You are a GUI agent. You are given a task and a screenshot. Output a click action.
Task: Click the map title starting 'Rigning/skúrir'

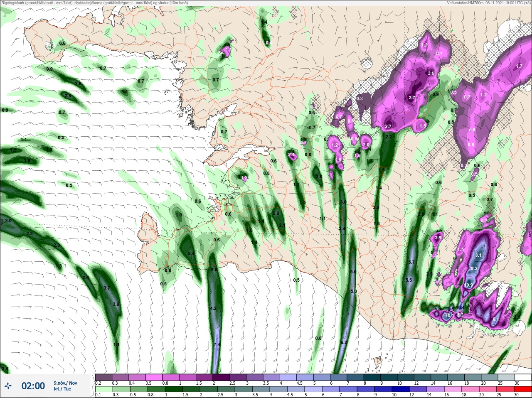click(94, 2)
